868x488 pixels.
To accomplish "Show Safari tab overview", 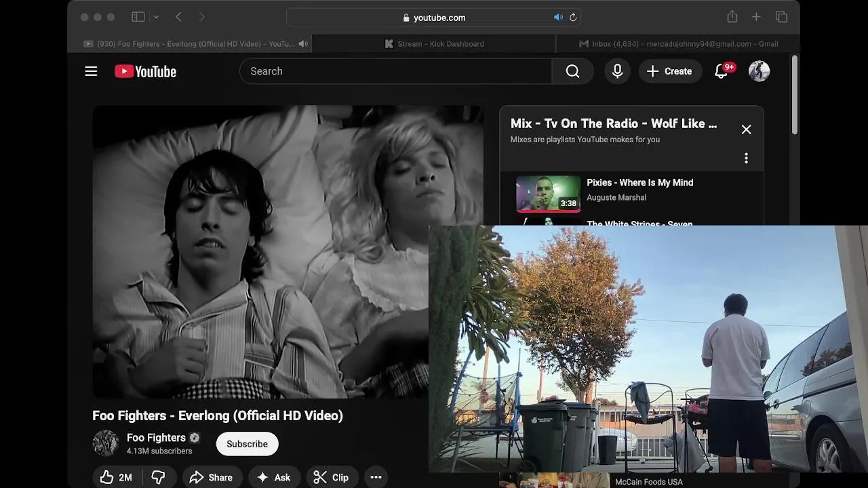I will 781,17.
